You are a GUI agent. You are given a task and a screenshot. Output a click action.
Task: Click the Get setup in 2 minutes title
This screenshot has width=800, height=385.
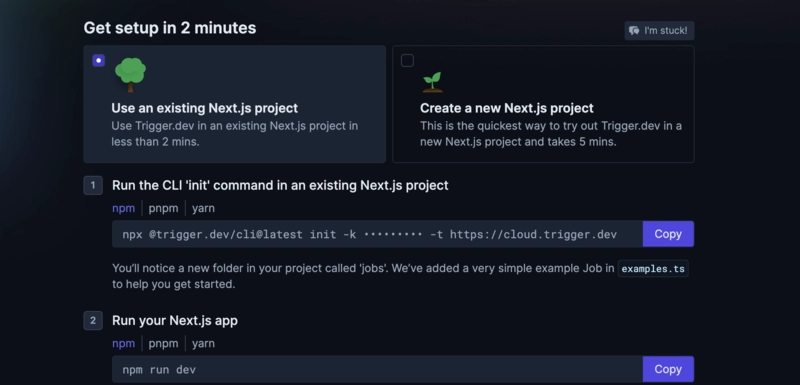[x=170, y=28]
